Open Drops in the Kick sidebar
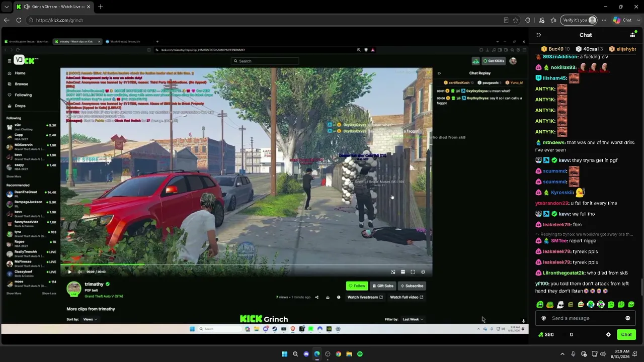Screen dimensions: 644x362 (20, 106)
